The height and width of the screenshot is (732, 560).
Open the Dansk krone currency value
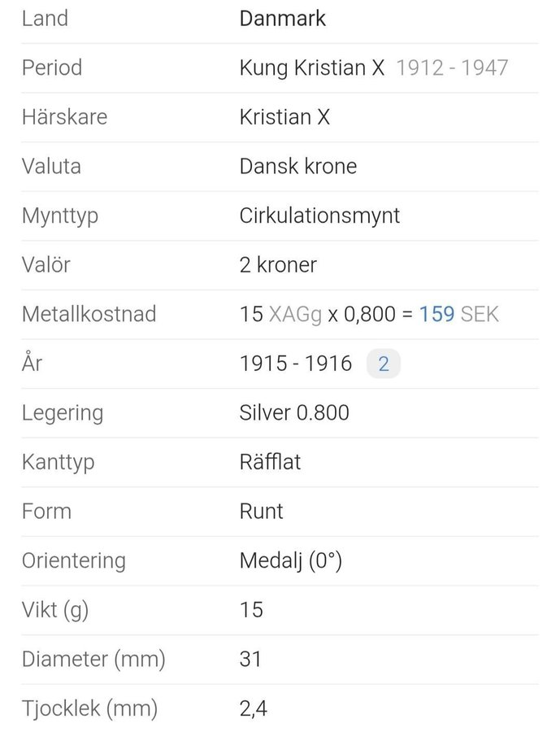pos(297,167)
